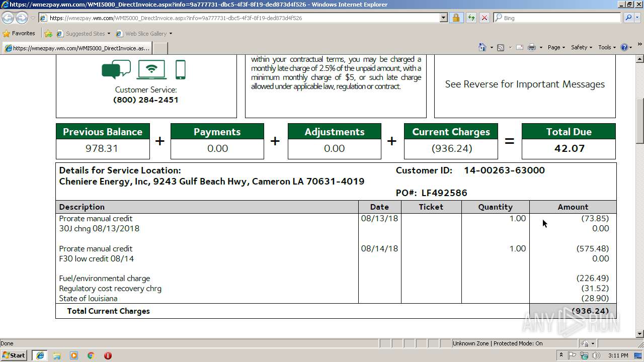The image size is (644, 362).
Task: Open the Safety menu
Action: pyautogui.click(x=581, y=47)
